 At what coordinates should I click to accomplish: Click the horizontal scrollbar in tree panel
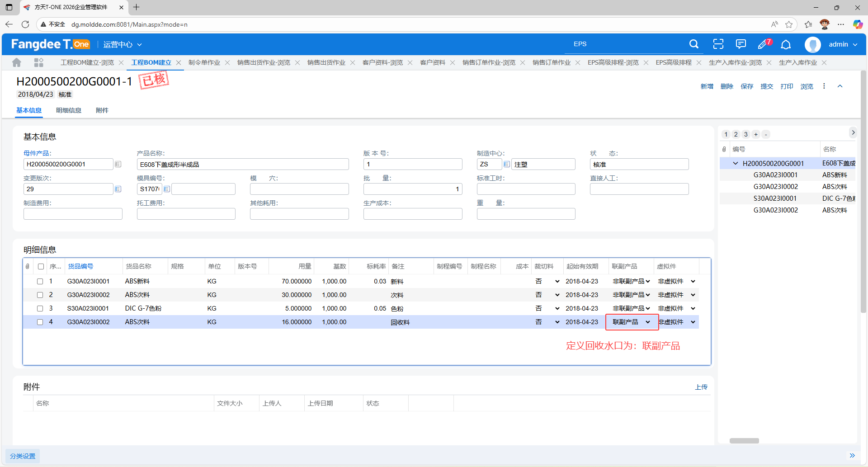[x=744, y=441]
